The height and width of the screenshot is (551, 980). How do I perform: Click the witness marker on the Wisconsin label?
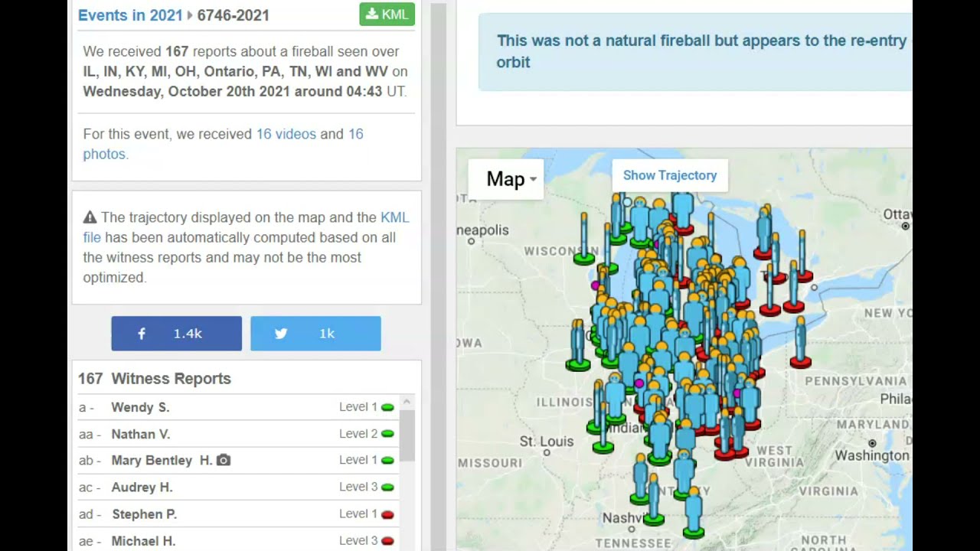coord(584,239)
